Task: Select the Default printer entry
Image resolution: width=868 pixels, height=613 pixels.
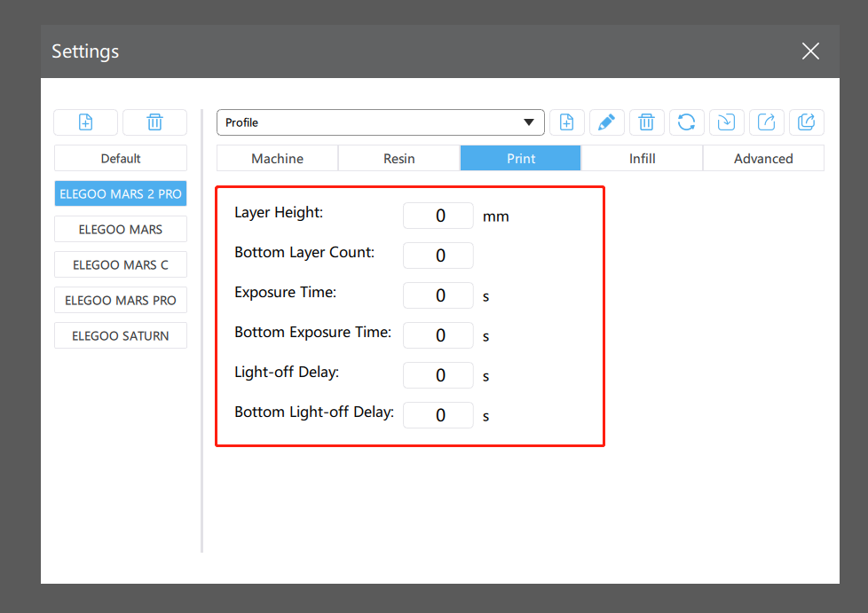Action: click(x=121, y=159)
